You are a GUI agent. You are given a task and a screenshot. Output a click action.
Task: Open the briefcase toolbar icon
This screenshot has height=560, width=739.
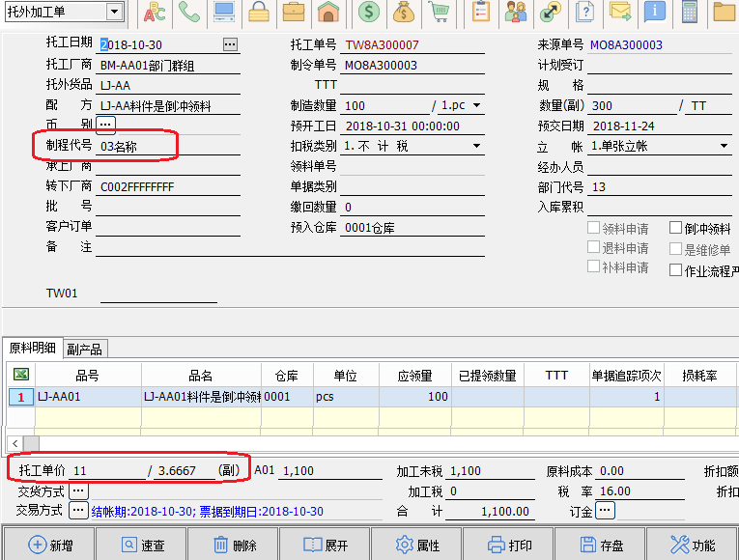294,13
